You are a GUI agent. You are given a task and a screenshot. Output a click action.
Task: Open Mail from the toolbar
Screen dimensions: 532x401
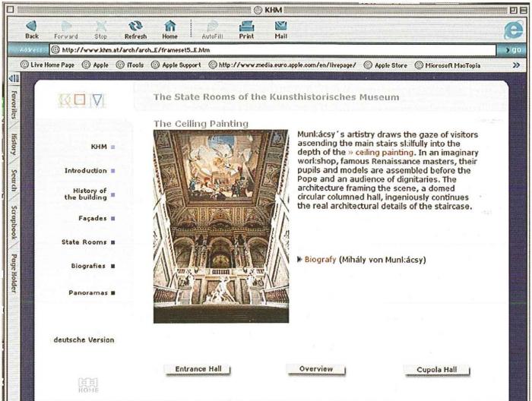point(280,27)
